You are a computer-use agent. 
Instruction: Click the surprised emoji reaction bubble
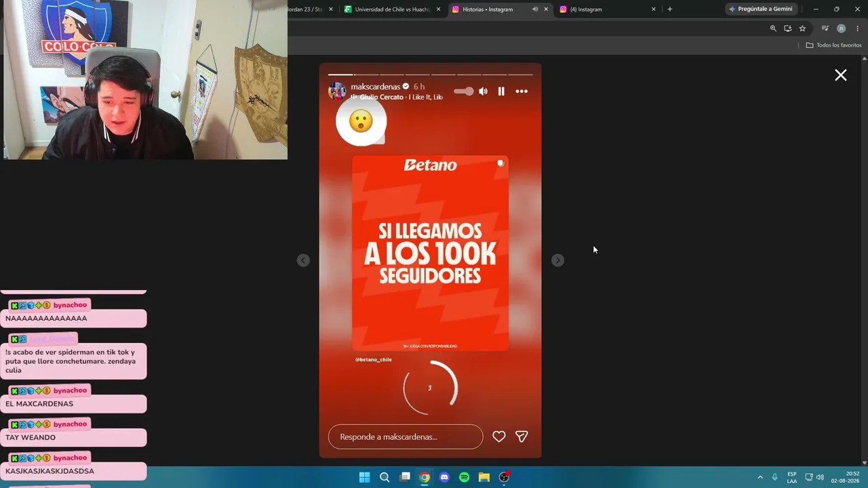coord(361,121)
